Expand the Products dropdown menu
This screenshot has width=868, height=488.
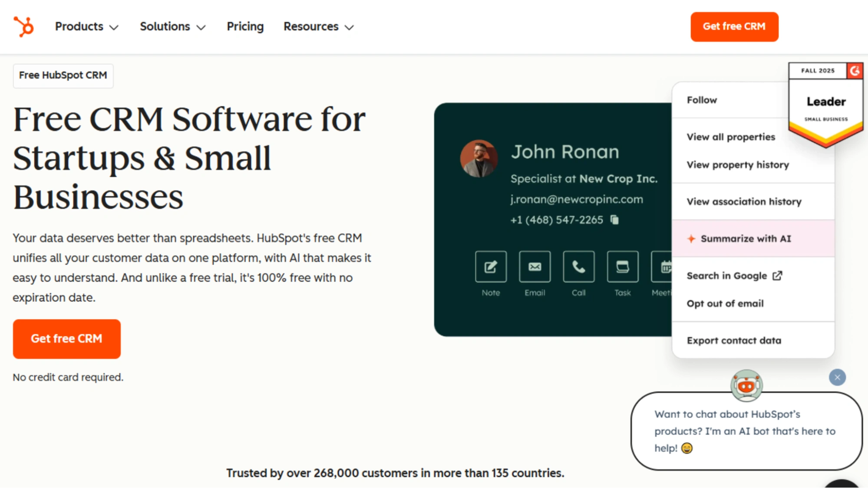point(86,26)
